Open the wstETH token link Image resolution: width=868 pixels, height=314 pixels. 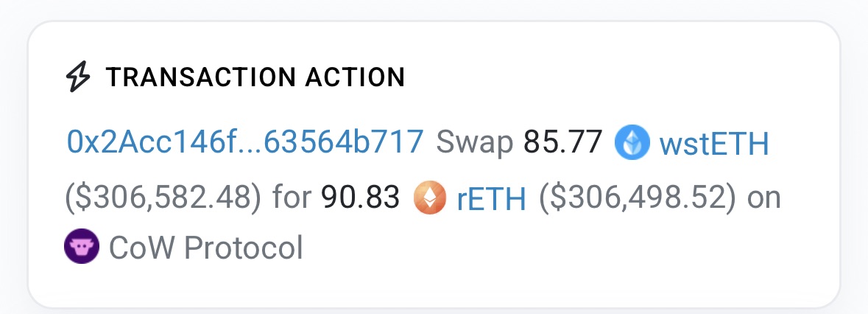714,142
